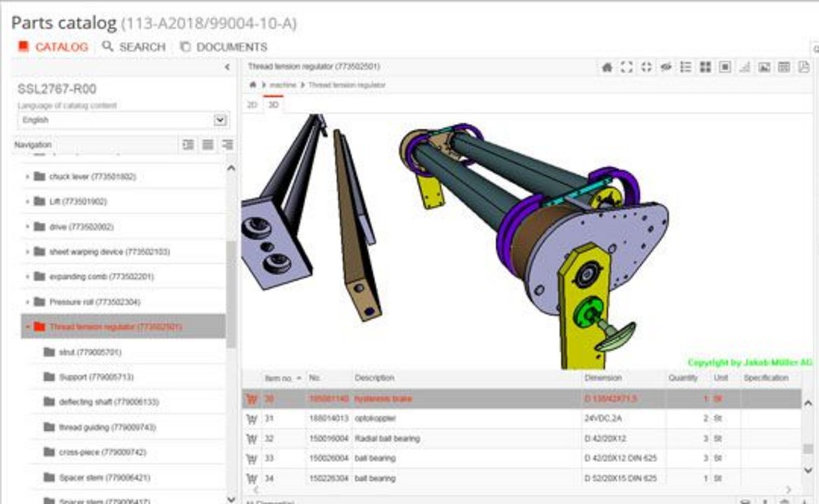Click the navigation tree scroll-up arrow
819x504 pixels.
click(231, 168)
